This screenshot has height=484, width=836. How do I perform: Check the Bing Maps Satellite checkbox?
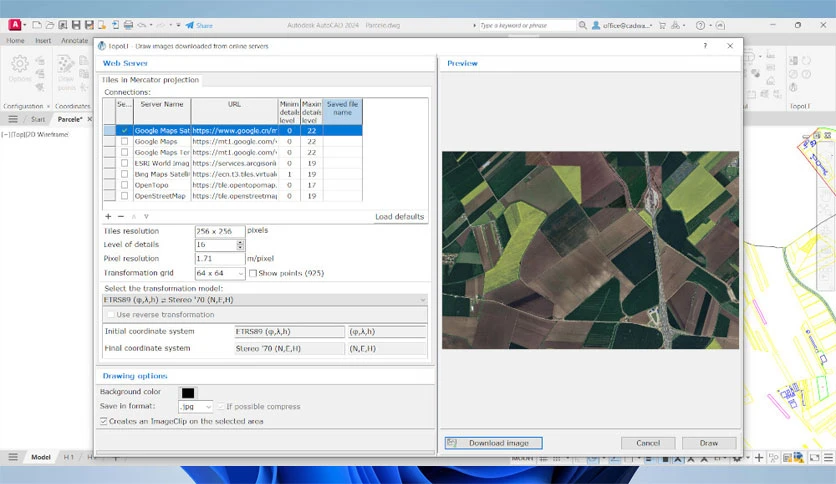point(124,174)
